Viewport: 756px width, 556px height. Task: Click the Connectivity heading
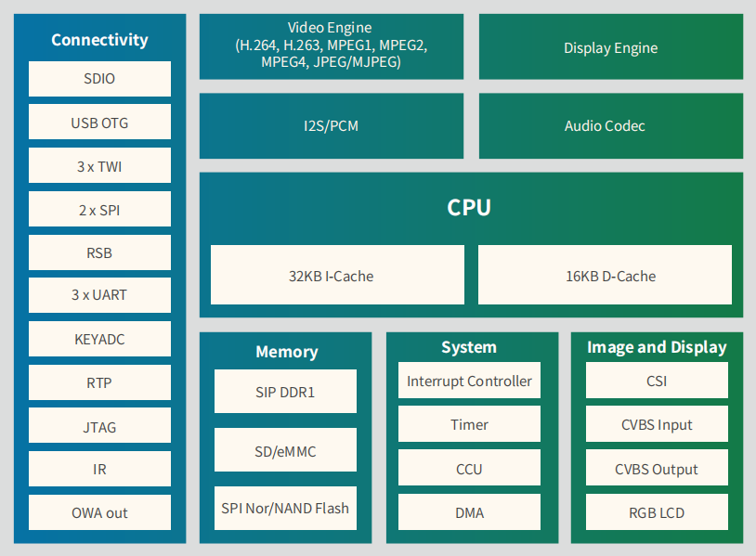[x=99, y=40]
